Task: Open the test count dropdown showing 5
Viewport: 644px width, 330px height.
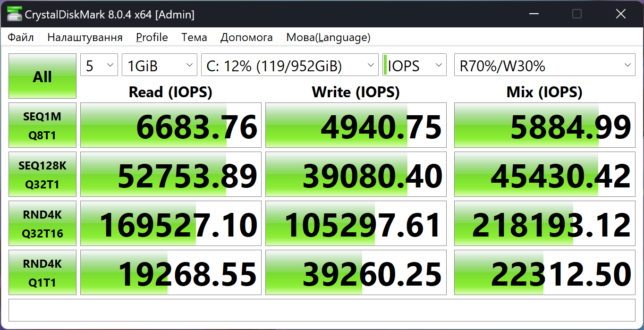Action: (x=99, y=65)
